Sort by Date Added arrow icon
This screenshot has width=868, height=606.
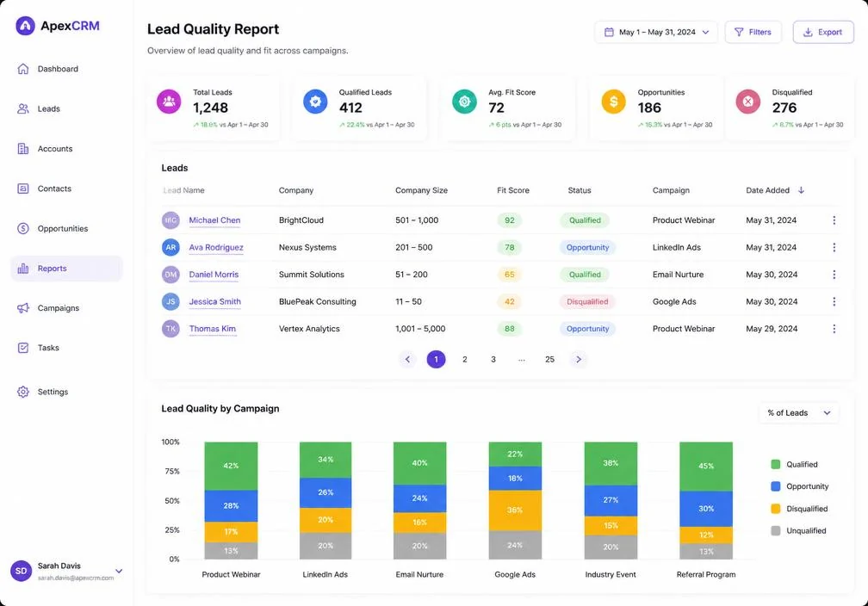tap(801, 190)
